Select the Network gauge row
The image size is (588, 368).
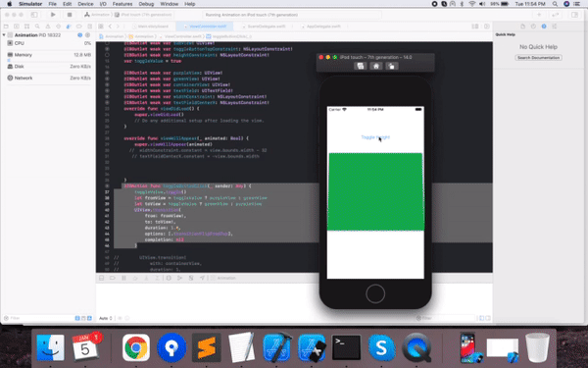pos(49,79)
